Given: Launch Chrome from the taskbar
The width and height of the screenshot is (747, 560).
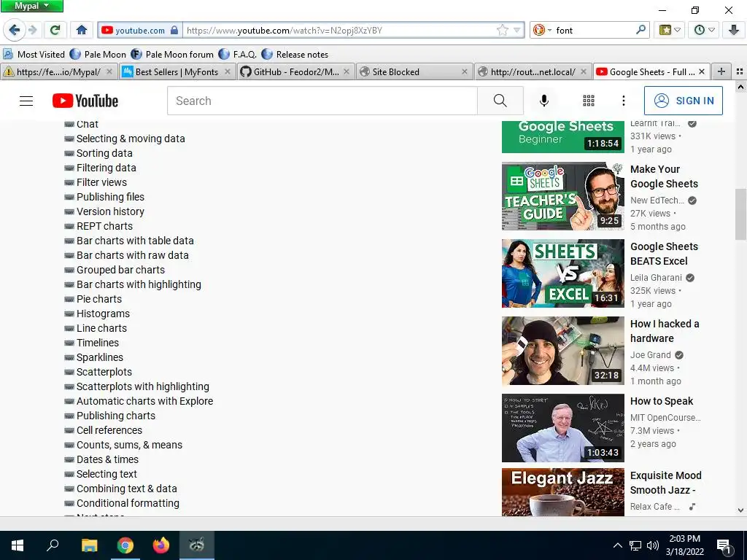Looking at the screenshot, I should [x=125, y=545].
